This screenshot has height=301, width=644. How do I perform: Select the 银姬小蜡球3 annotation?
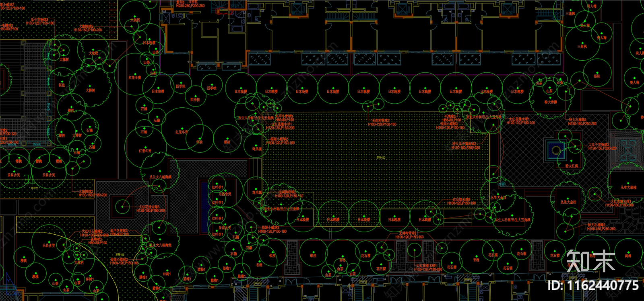[270, 227]
